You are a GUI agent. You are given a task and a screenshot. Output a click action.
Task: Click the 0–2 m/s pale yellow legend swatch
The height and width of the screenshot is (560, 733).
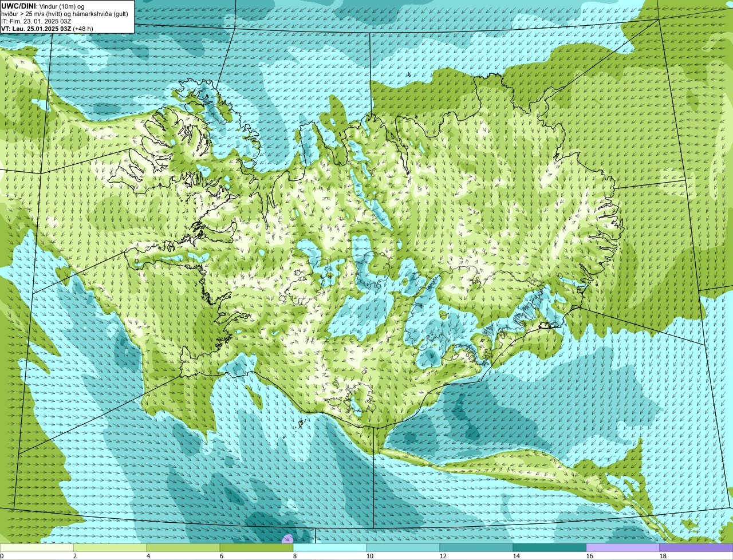[37, 548]
